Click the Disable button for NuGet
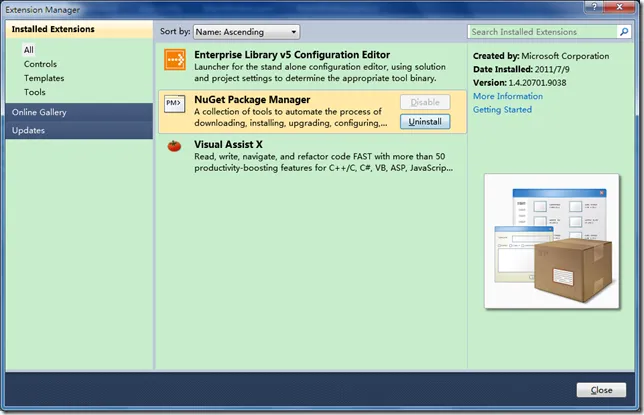The image size is (644, 415). [425, 102]
